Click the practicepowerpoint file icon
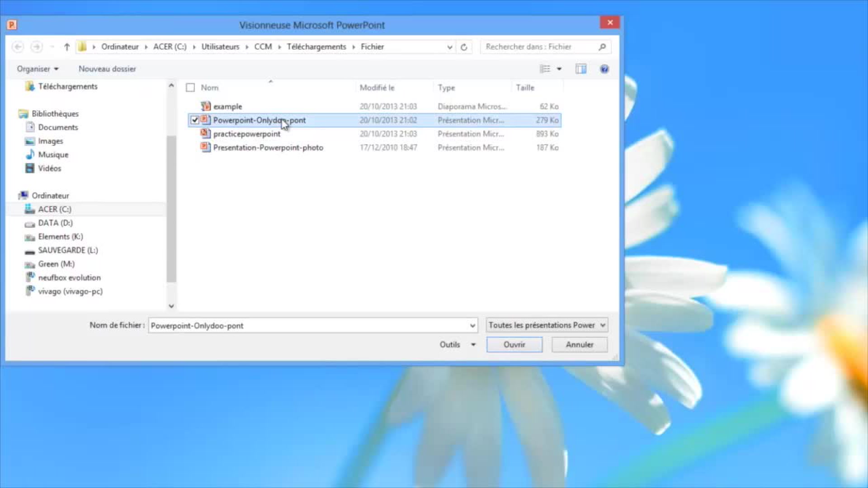 click(x=206, y=133)
